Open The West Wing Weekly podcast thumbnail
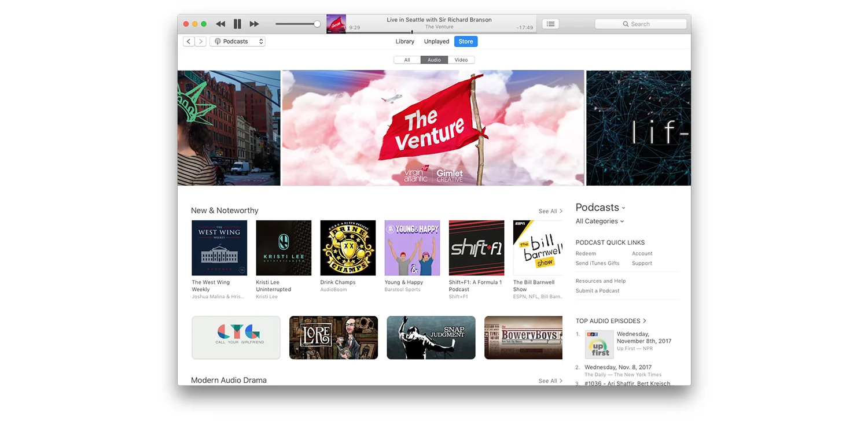Viewport: 868px width, 421px height. [219, 248]
